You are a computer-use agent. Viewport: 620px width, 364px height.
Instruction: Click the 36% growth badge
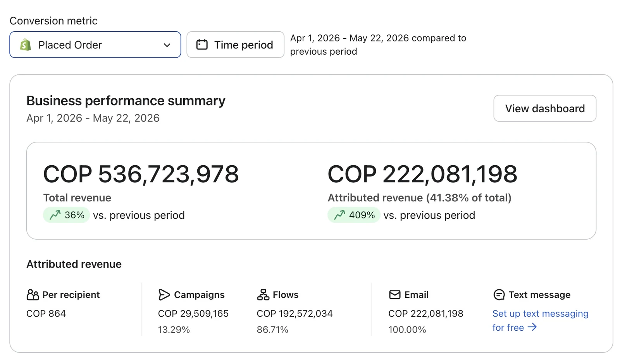(x=66, y=215)
